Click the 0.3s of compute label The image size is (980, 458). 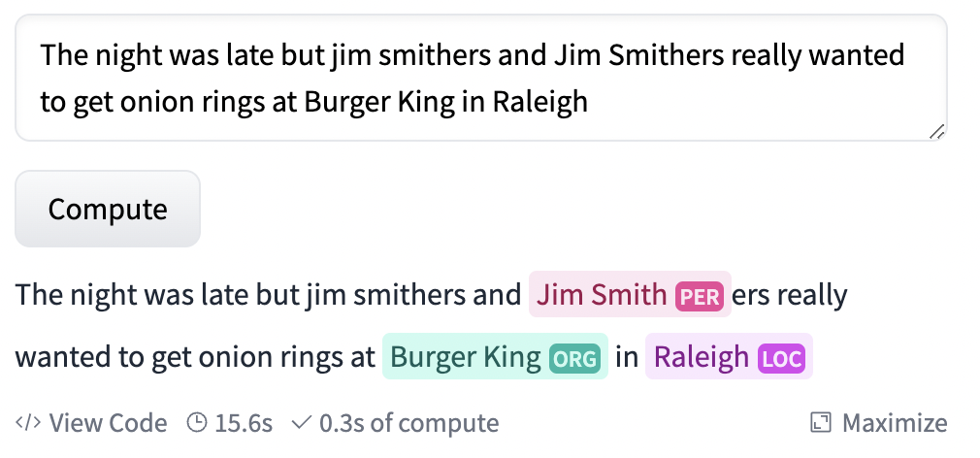click(x=408, y=423)
